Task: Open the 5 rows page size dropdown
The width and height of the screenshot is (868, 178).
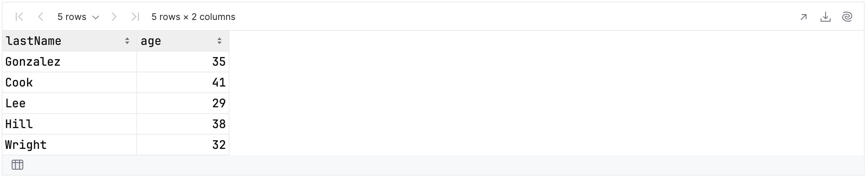Action: tap(78, 17)
